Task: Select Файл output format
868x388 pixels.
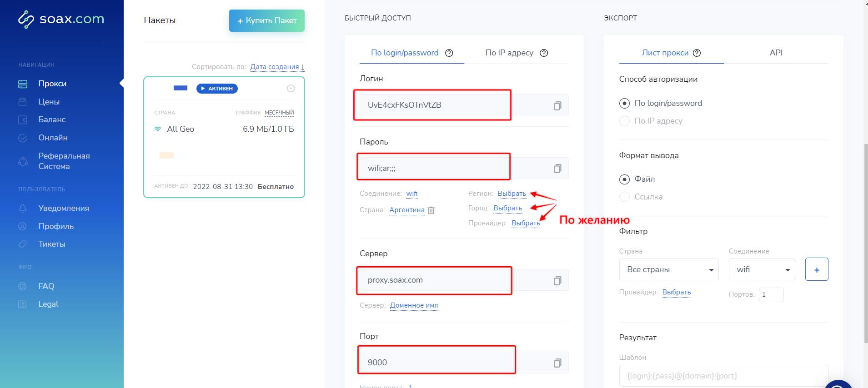Action: pyautogui.click(x=625, y=179)
